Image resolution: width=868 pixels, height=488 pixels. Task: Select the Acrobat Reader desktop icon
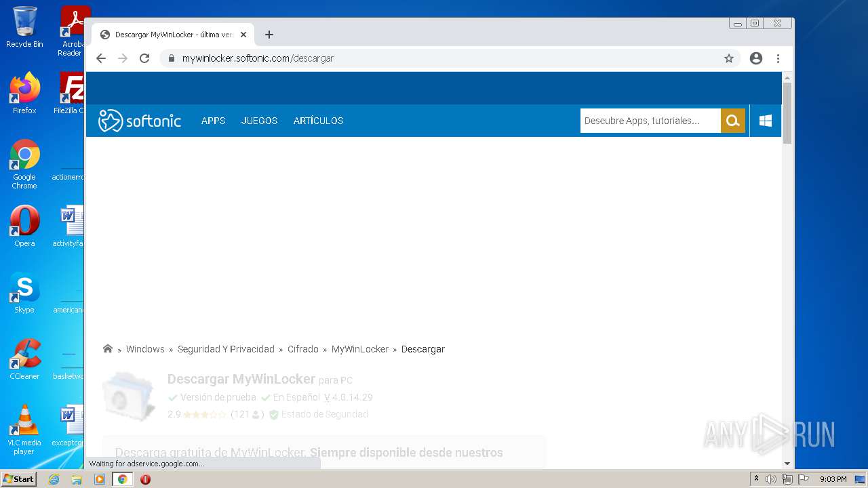[x=72, y=31]
